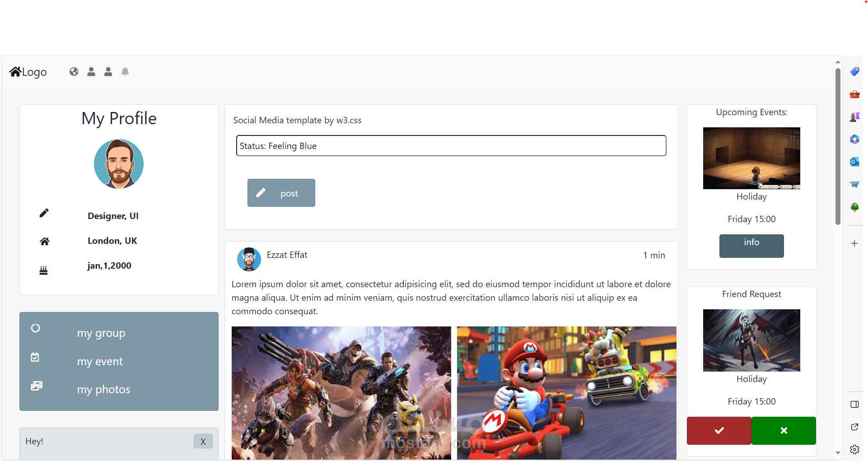
Task: Click the first user icon in navbar
Action: (x=91, y=72)
